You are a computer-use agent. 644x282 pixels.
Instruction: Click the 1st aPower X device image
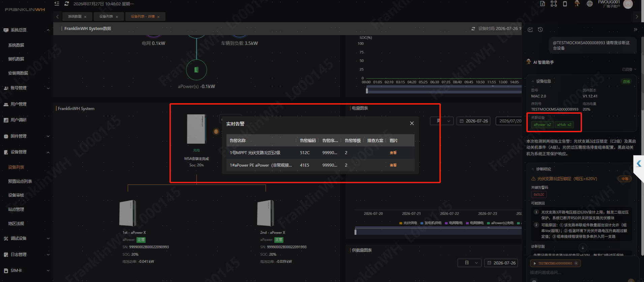click(x=128, y=213)
